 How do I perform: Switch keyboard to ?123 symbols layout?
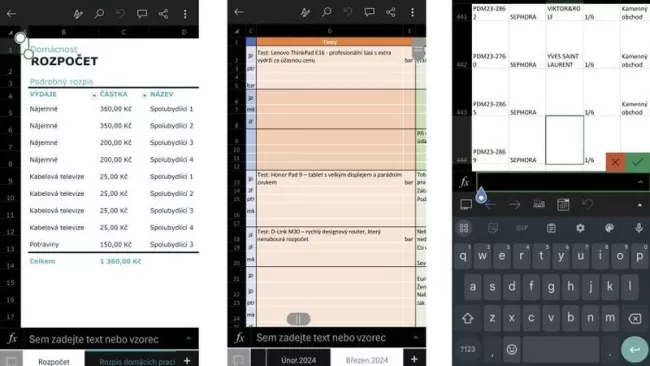pos(468,349)
